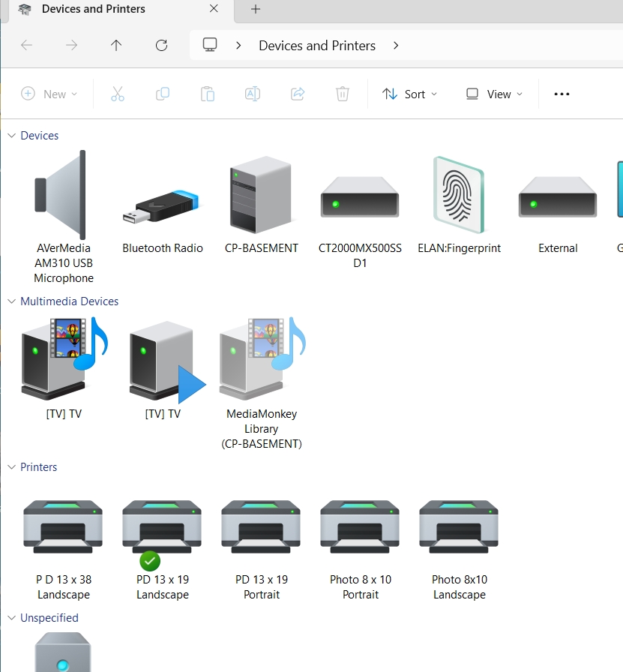Select the ELAN:Fingerprint device icon

pos(459,195)
